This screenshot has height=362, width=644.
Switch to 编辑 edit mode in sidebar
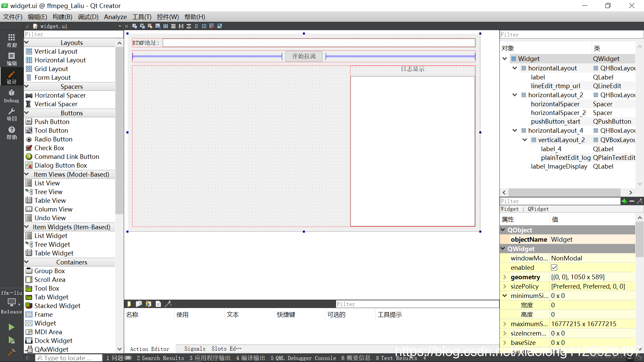click(x=11, y=59)
